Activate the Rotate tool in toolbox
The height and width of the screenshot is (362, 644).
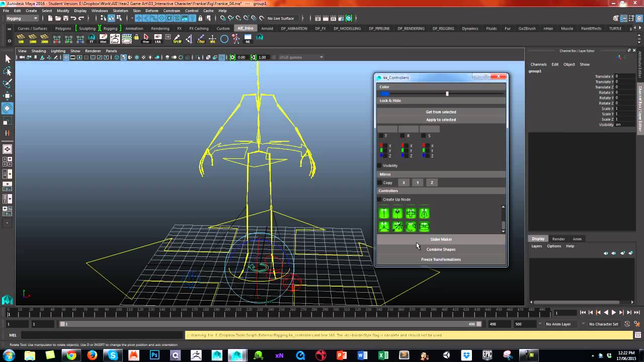tap(8, 108)
